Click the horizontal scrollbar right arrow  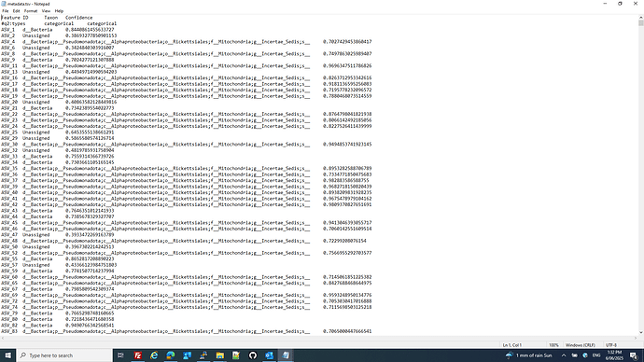pyautogui.click(x=635, y=339)
